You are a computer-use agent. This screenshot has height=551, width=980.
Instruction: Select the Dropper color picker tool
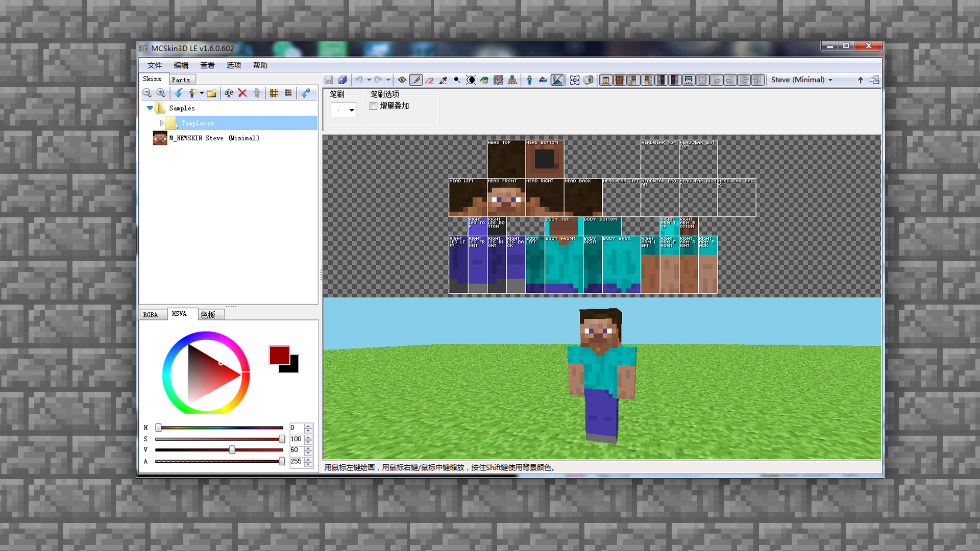click(x=444, y=80)
